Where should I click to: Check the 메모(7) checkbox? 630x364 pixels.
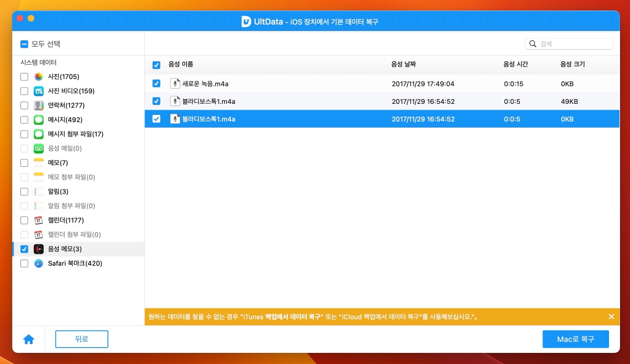click(x=24, y=163)
